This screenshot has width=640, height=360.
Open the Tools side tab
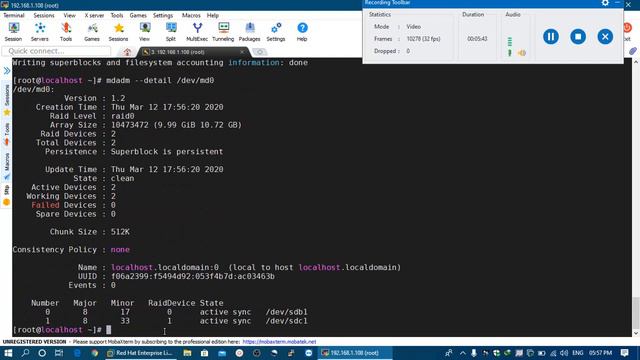7,134
